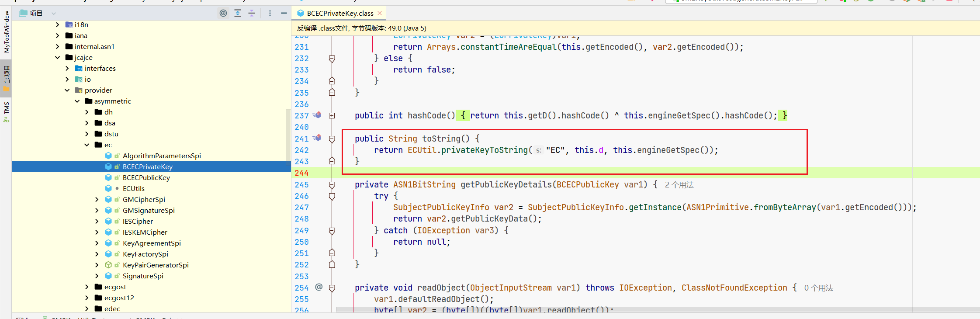Collapse readObject method fold at line 254
This screenshot has width=980, height=319.
(332, 288)
